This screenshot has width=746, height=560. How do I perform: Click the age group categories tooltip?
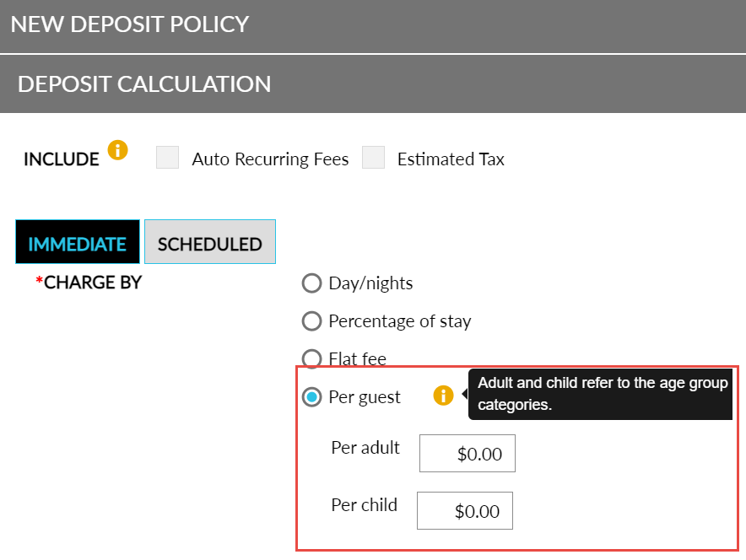pos(602,394)
